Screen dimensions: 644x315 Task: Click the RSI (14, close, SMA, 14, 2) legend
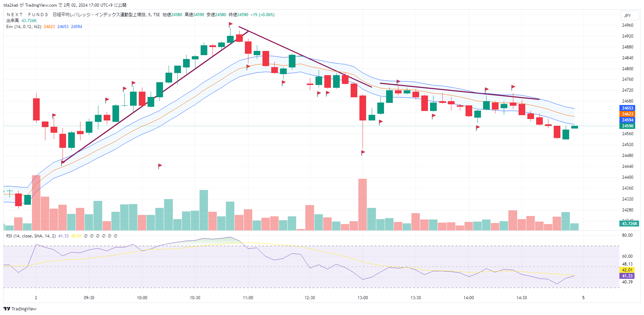click(31, 236)
